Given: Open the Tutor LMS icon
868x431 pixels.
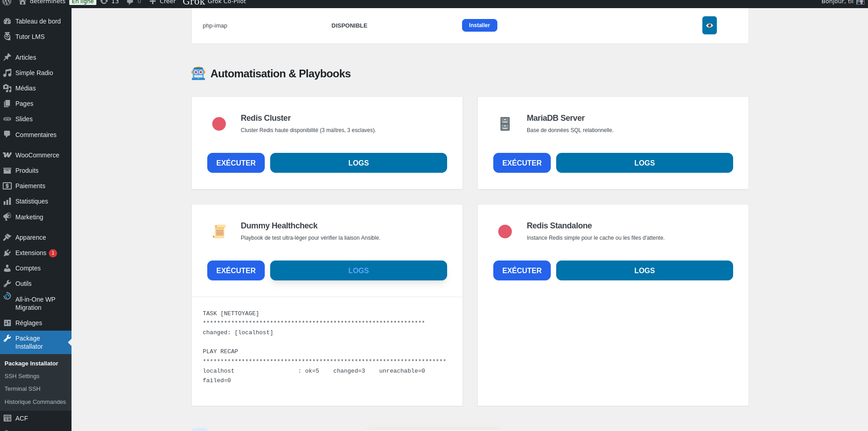Looking at the screenshot, I should pyautogui.click(x=7, y=37).
